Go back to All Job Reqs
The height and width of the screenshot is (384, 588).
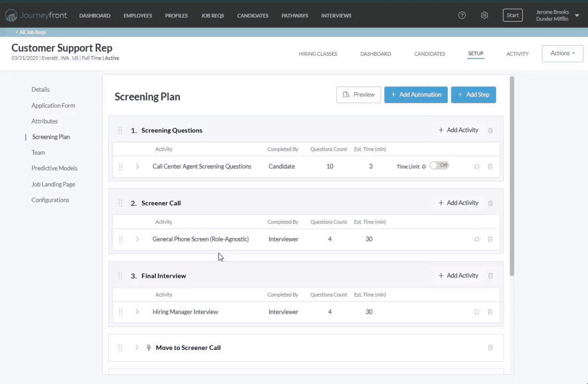[x=31, y=32]
